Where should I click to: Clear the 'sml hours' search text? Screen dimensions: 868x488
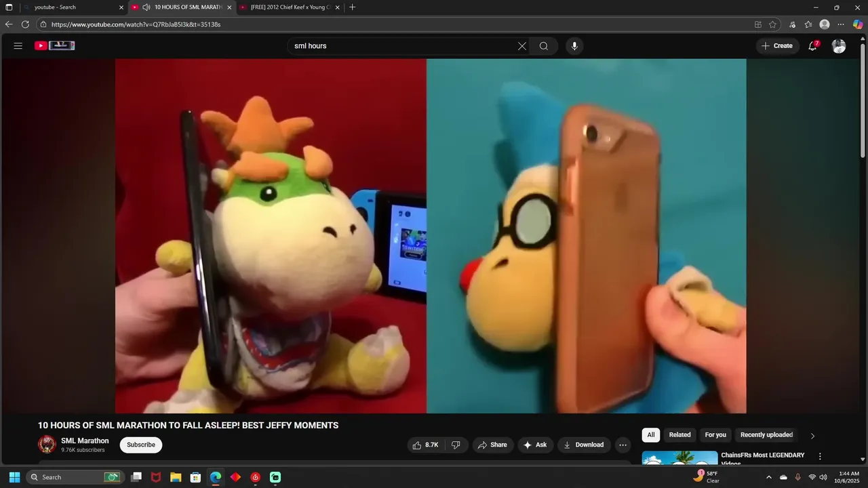522,46
